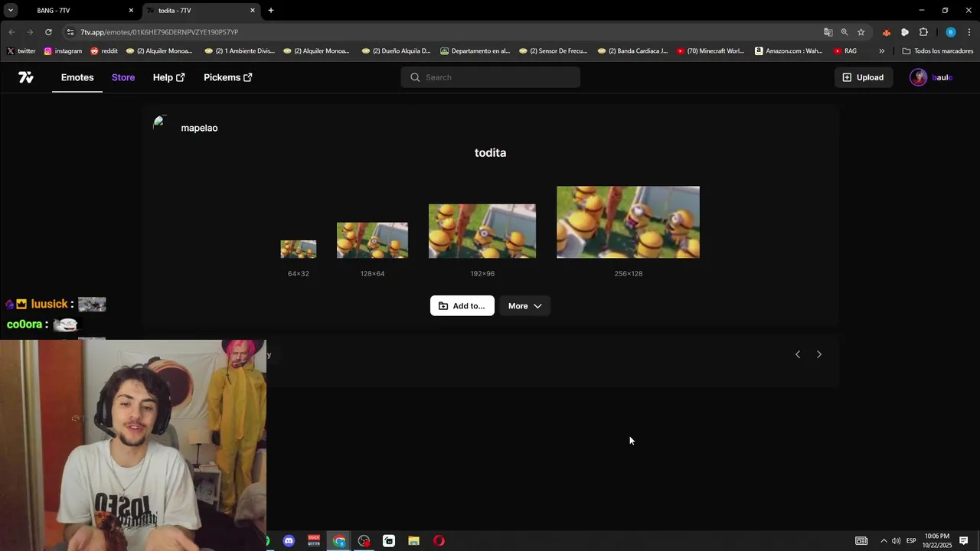Go back in browser history

coord(11,32)
